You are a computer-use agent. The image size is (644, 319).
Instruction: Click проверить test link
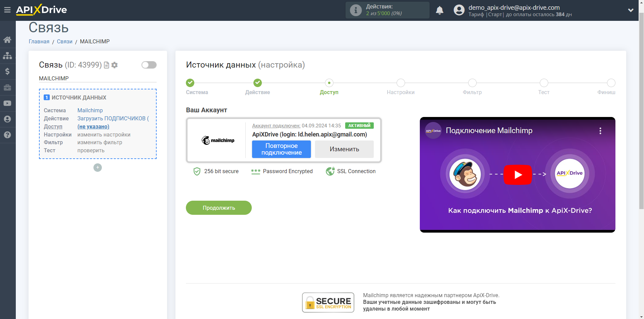pos(91,150)
